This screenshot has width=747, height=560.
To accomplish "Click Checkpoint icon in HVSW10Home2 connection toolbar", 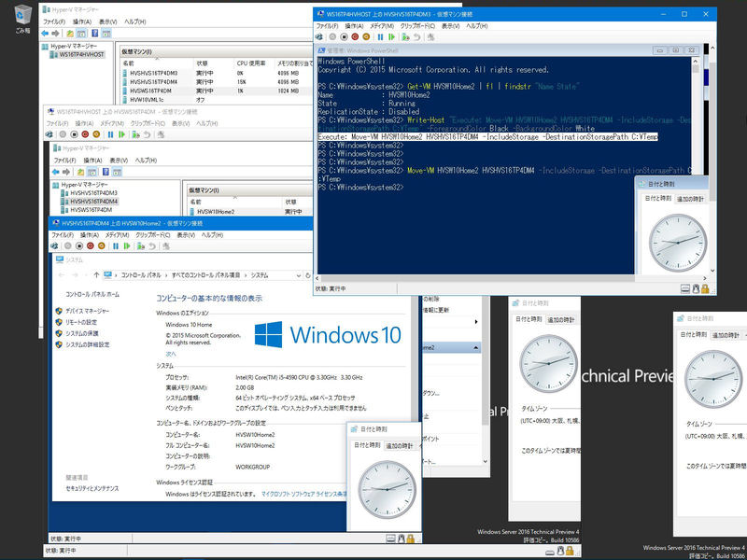I will click(x=141, y=245).
